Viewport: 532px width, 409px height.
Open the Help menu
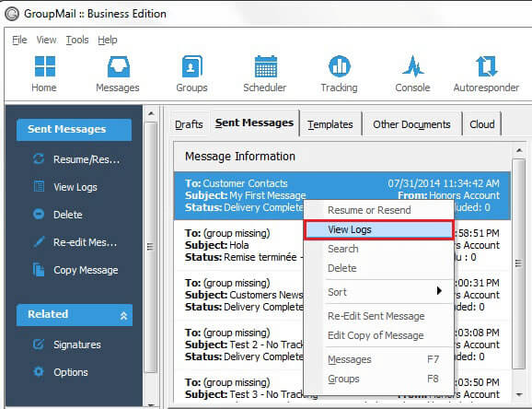pos(108,40)
